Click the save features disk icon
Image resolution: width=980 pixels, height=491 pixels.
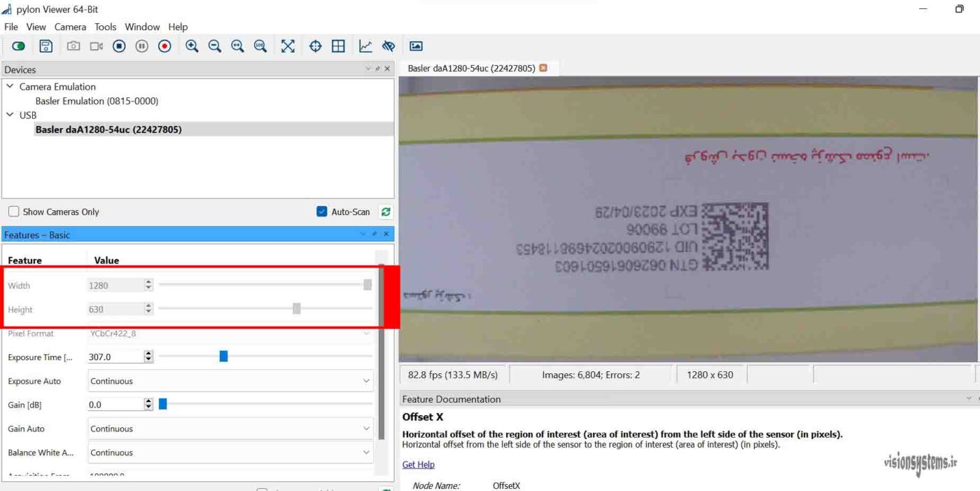[45, 46]
